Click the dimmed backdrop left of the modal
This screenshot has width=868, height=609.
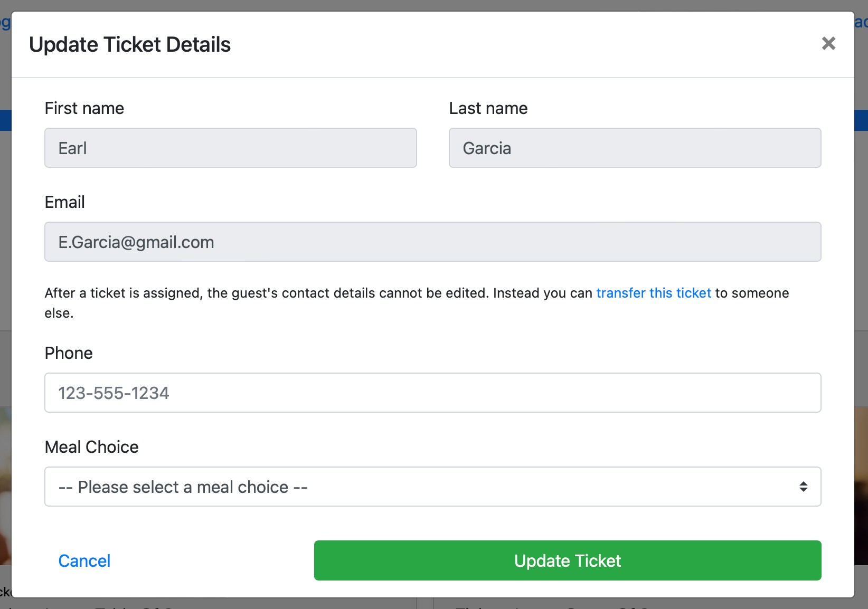pos(5,237)
